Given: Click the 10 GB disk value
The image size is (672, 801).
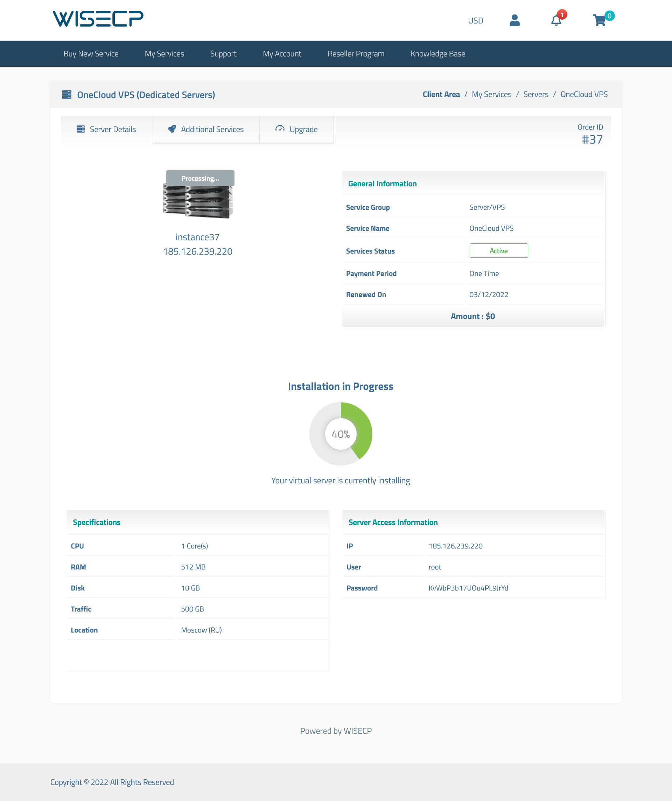Looking at the screenshot, I should 190,588.
